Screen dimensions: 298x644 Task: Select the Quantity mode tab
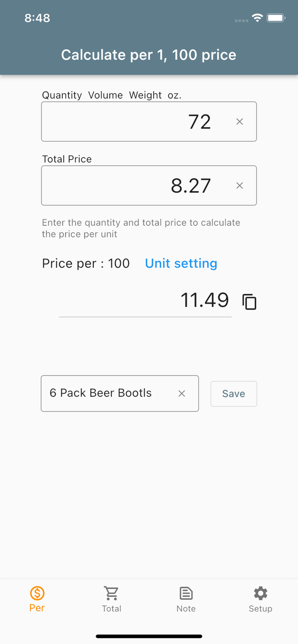(x=62, y=95)
